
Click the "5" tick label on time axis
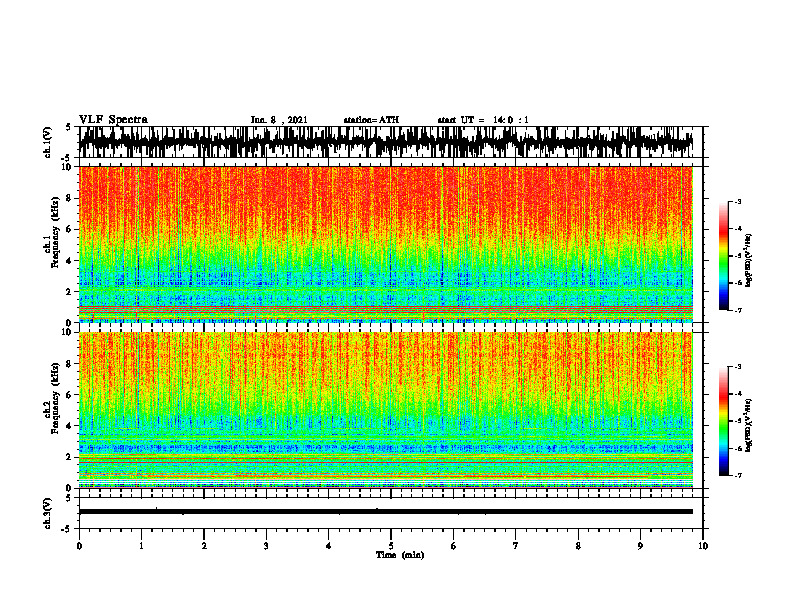tap(391, 546)
